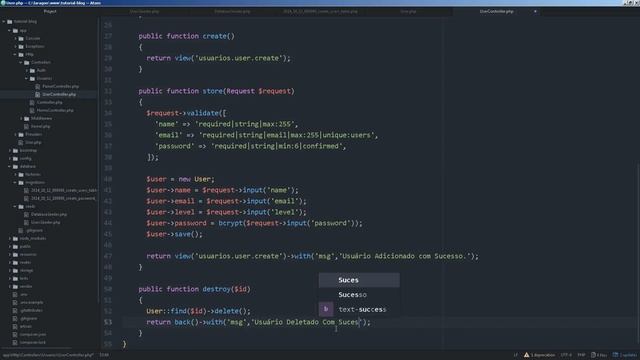Click the vendor folder icon
Viewport: 640px width, 360px height.
(15, 287)
